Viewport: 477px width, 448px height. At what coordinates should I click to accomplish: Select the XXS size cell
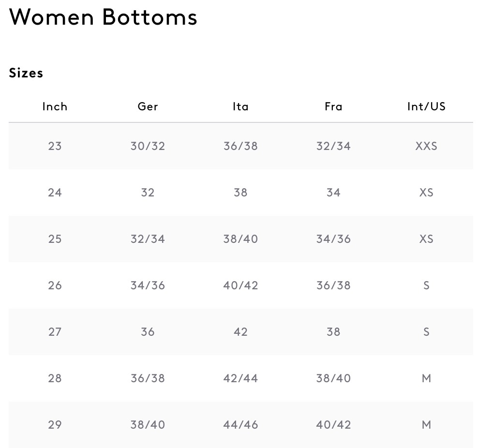pos(426,146)
